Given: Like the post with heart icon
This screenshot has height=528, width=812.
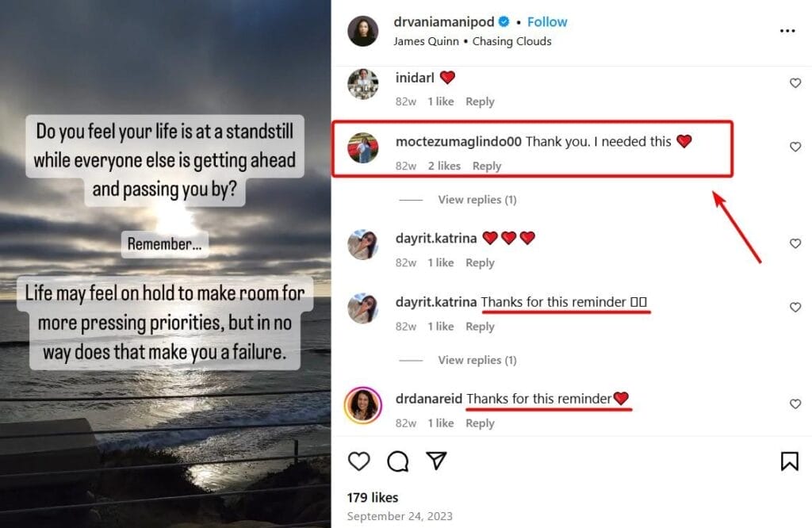Looking at the screenshot, I should [x=359, y=461].
